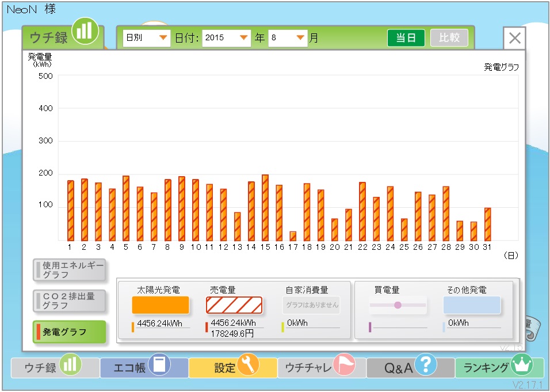
Task: Click the day 31 generation bar
Action: (x=487, y=224)
